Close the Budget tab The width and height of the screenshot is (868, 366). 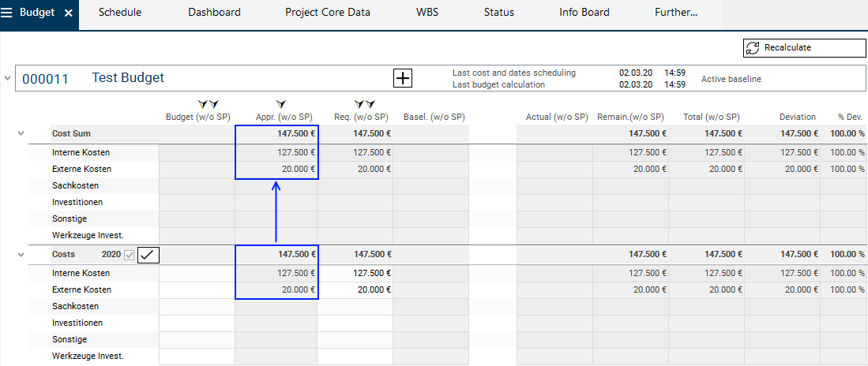pos(68,13)
